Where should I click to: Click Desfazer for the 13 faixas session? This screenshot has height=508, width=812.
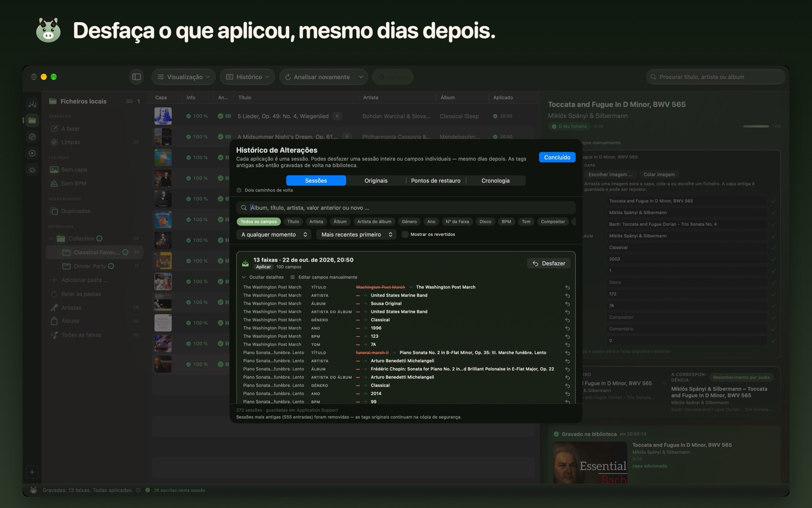(549, 264)
